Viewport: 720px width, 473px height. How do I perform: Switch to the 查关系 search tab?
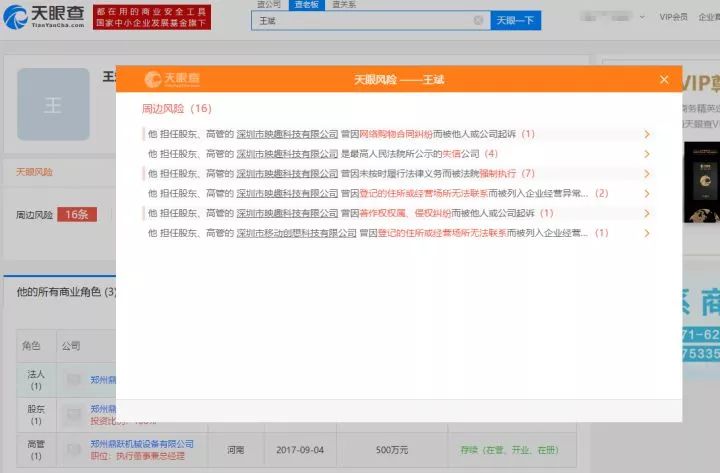[344, 5]
